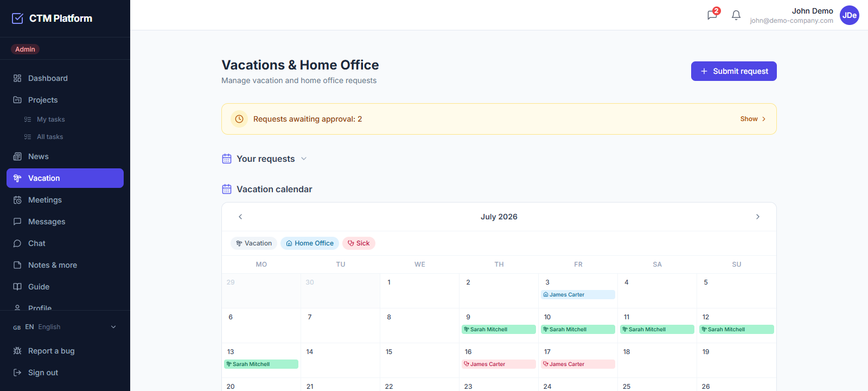Viewport: 868px width, 391px height.
Task: Go to News section
Action: [65, 156]
